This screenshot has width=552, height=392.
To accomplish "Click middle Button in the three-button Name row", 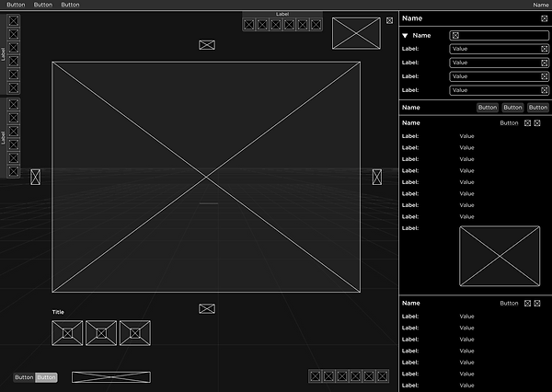I will (x=512, y=108).
